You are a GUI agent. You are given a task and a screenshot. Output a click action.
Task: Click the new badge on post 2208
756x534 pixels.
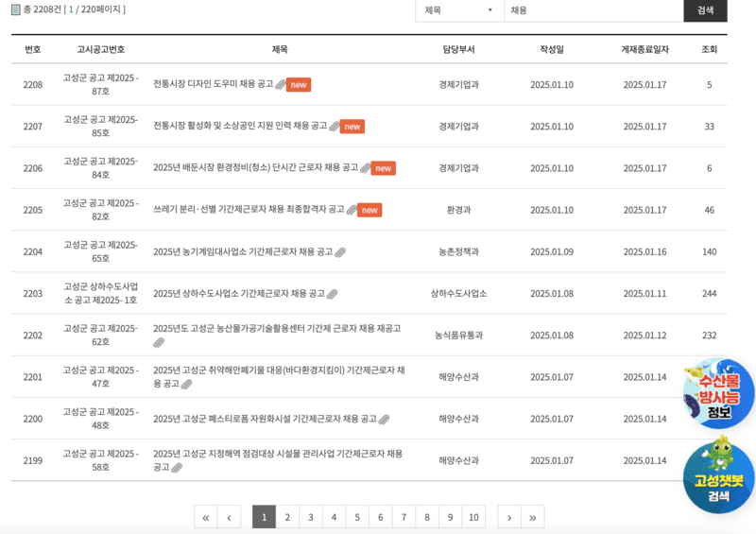click(x=299, y=85)
